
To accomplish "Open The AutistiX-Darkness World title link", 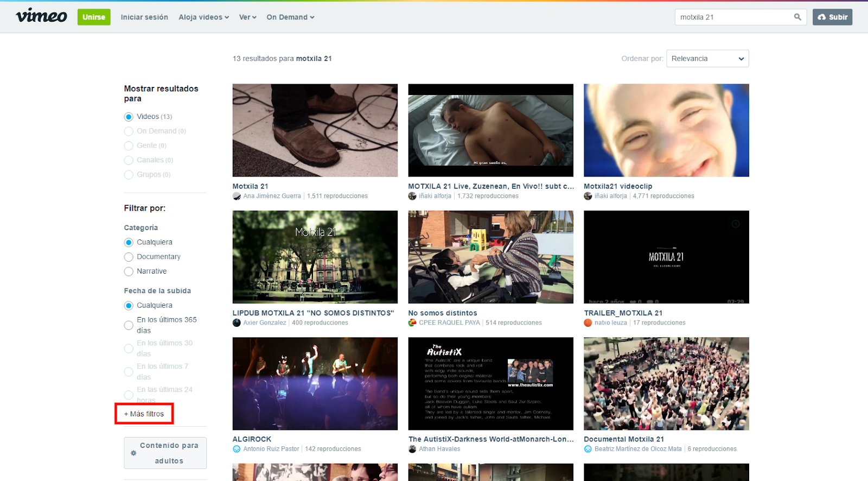I will [x=491, y=439].
